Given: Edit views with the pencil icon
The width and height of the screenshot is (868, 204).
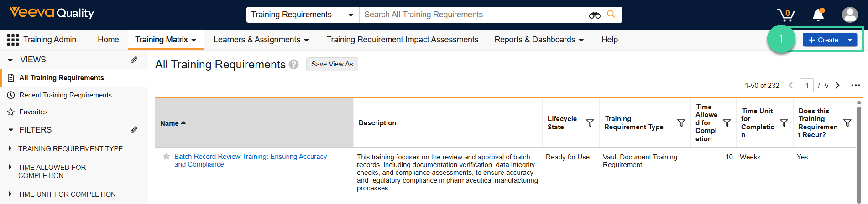Looking at the screenshot, I should [134, 60].
